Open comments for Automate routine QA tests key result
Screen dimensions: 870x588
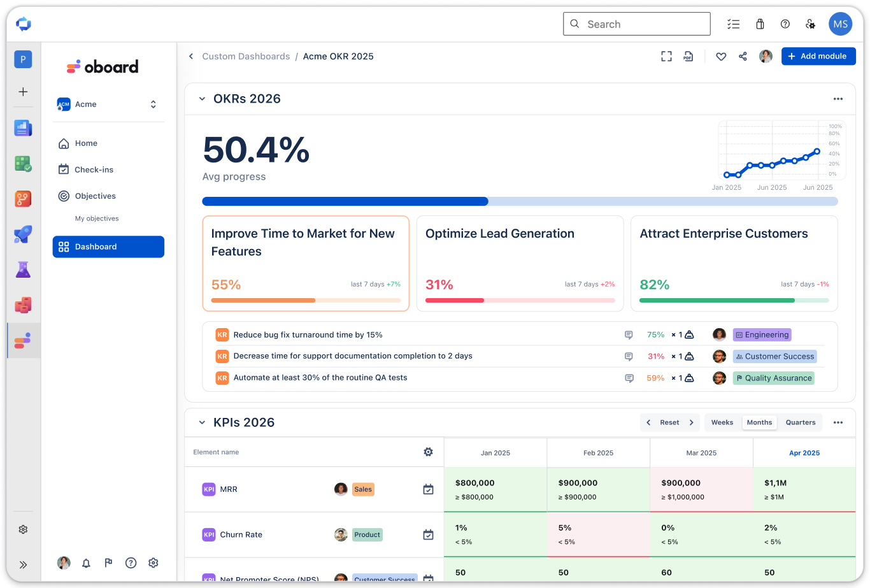coord(629,378)
